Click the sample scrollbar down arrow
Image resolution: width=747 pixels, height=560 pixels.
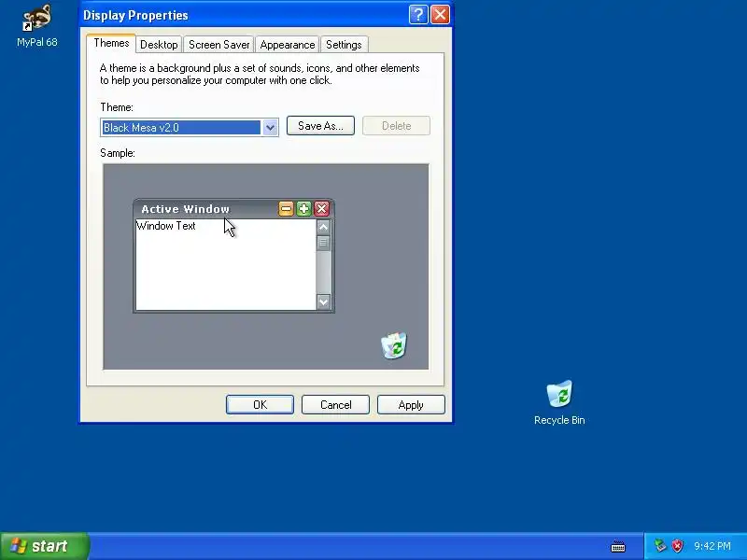[x=323, y=301]
